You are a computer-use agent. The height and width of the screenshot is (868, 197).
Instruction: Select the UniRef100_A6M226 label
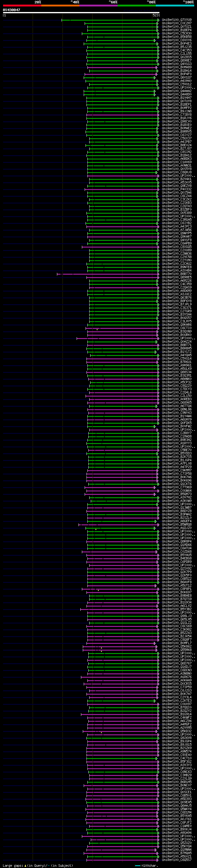click(x=176, y=280)
